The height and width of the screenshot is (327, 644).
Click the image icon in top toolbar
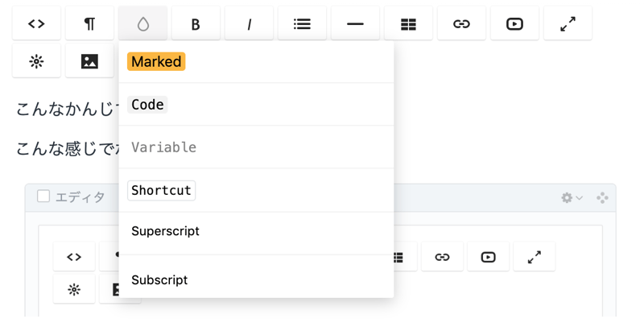89,61
